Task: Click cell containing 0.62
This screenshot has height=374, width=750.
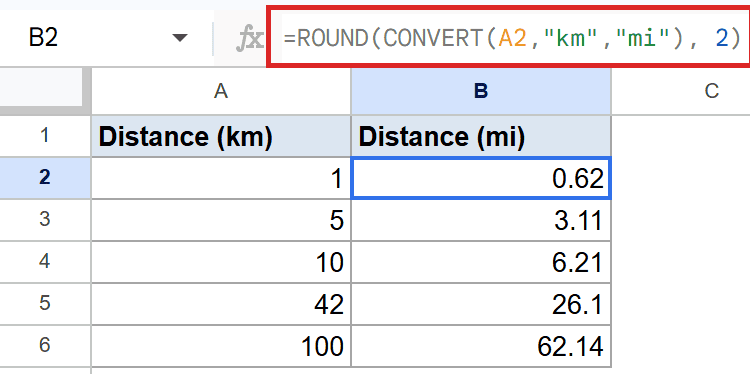Action: point(481,178)
